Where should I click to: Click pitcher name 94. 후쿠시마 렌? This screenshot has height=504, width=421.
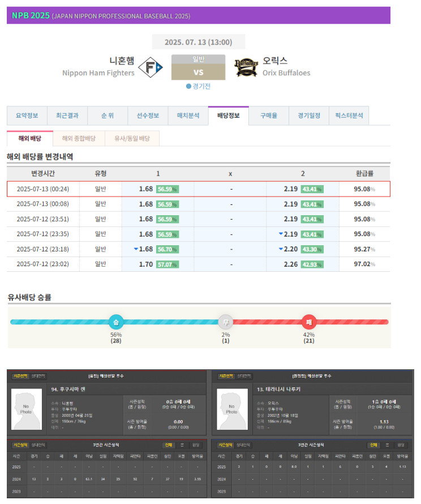pos(68,389)
